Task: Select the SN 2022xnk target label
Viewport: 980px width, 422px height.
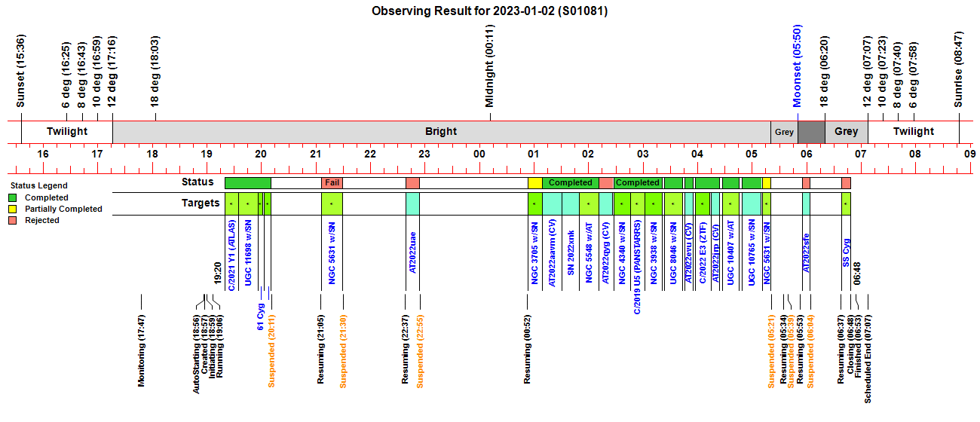Action: 571,252
